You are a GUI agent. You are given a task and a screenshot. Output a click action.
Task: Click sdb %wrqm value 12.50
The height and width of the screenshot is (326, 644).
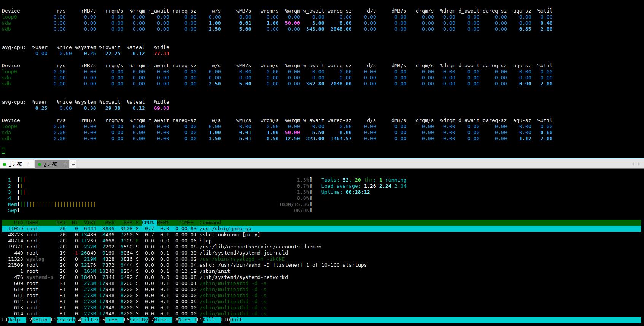[293, 139]
